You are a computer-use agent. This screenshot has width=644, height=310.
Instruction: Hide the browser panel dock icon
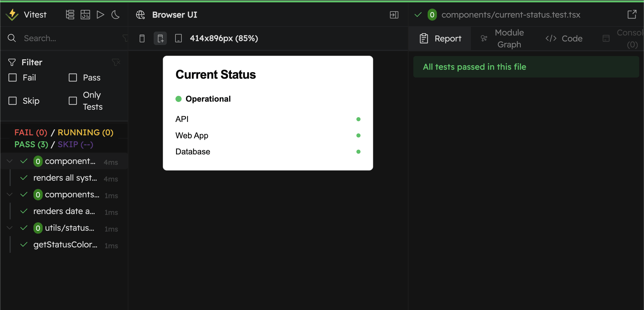click(x=394, y=14)
